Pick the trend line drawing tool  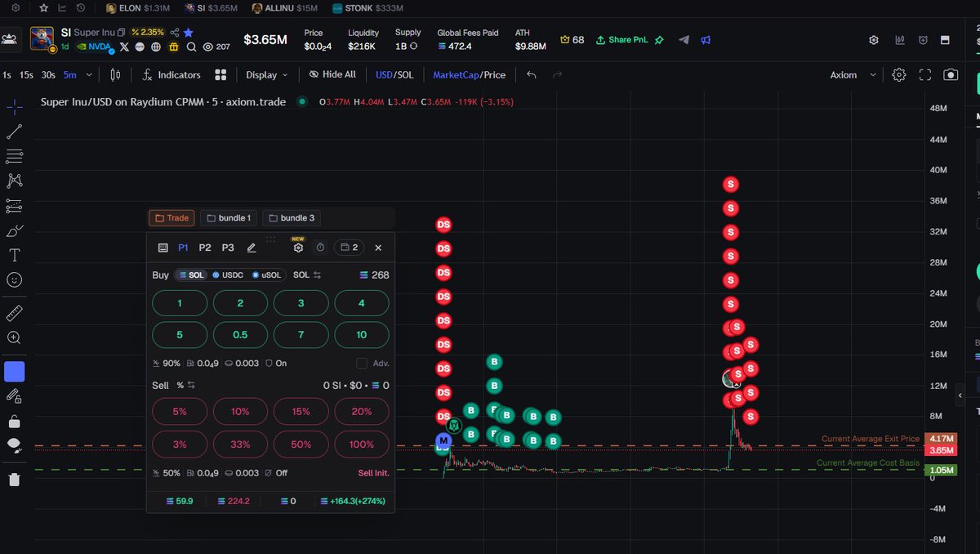pos(15,132)
